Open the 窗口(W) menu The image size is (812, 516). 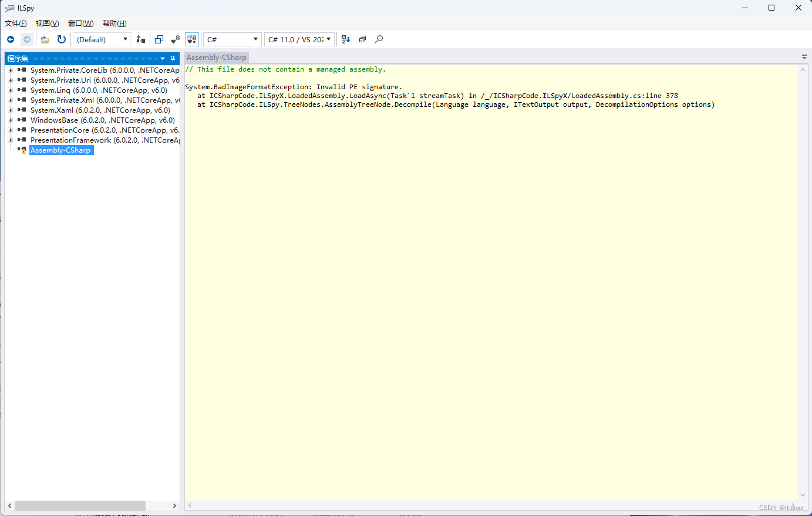pos(81,23)
